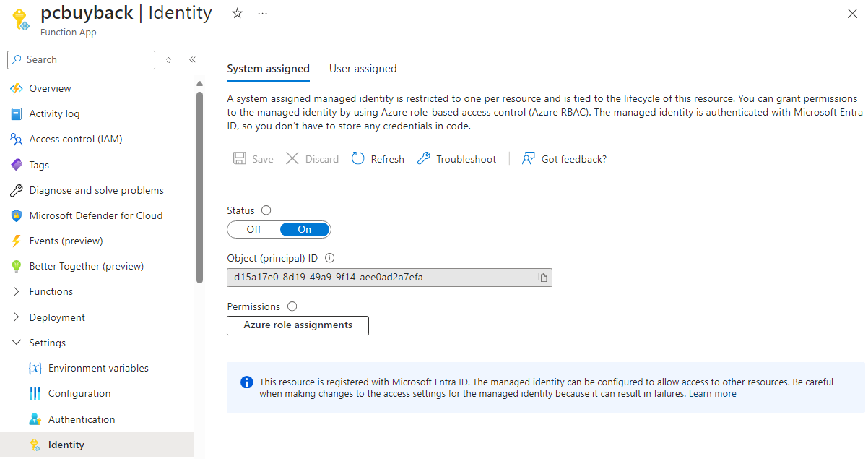
Task: Click the Overview lightning icon in the sidebar
Action: [16, 88]
